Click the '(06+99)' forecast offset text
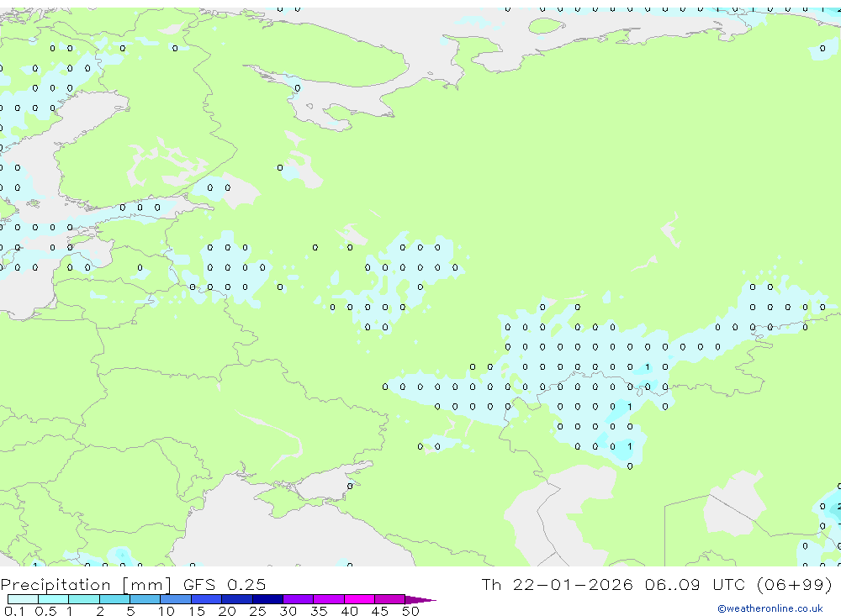This screenshot has height=616, width=841. pyautogui.click(x=794, y=584)
